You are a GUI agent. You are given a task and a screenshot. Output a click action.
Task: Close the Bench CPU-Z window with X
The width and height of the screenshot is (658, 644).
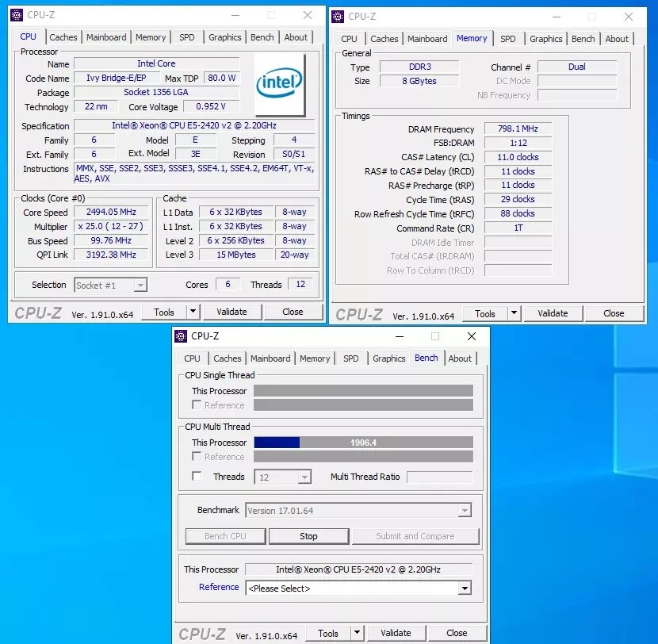472,336
